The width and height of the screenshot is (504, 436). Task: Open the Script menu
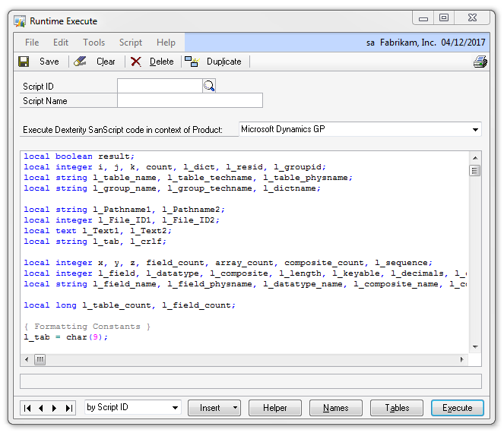[131, 43]
